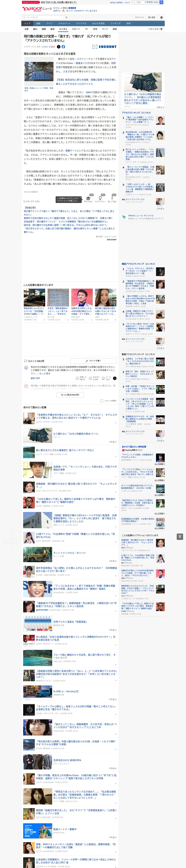Select the 国内 category
Screen dimensions: 186x868
coord(35,29)
